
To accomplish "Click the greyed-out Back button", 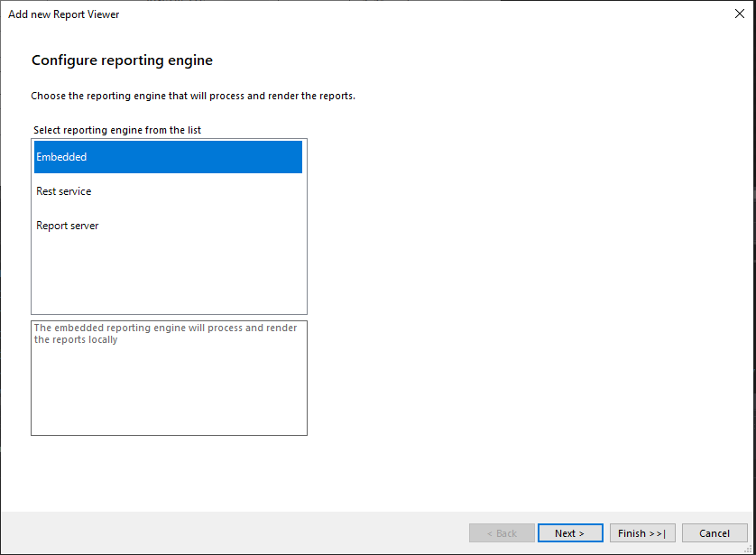I will [x=502, y=533].
